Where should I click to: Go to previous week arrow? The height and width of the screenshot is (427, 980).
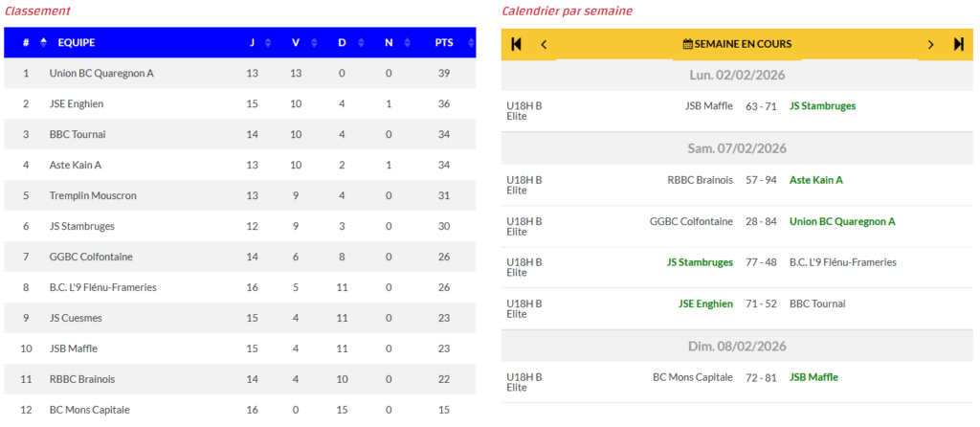pos(544,44)
